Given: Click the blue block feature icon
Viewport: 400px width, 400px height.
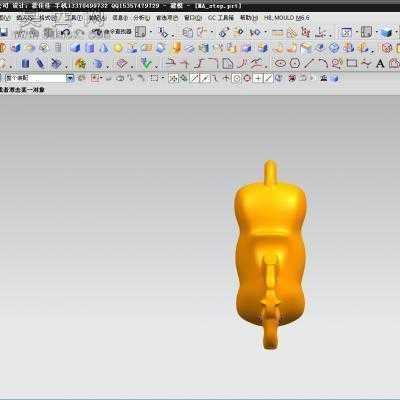Looking at the screenshot, I should click(75, 48).
